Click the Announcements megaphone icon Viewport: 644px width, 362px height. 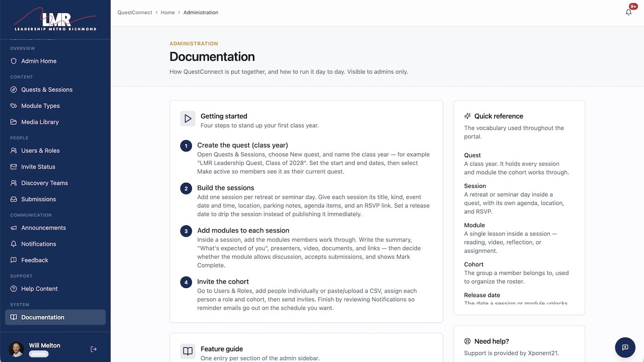tap(14, 228)
